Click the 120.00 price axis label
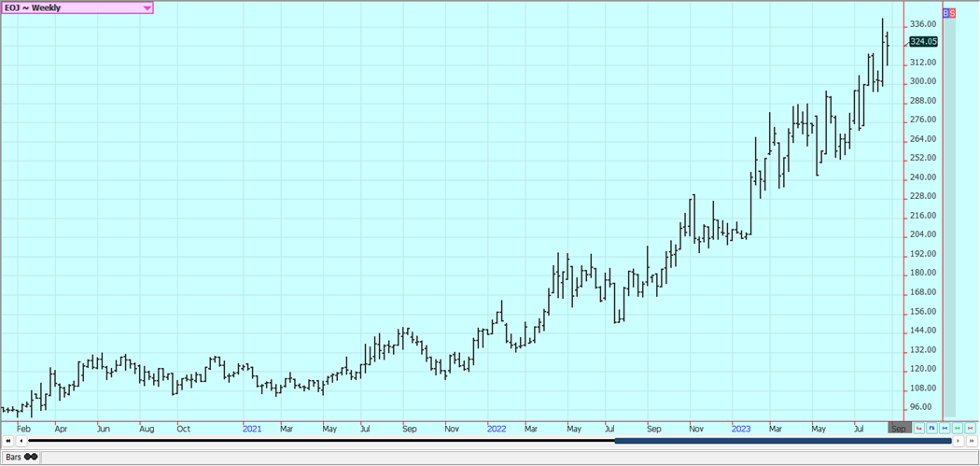The height and width of the screenshot is (466, 980). point(923,369)
